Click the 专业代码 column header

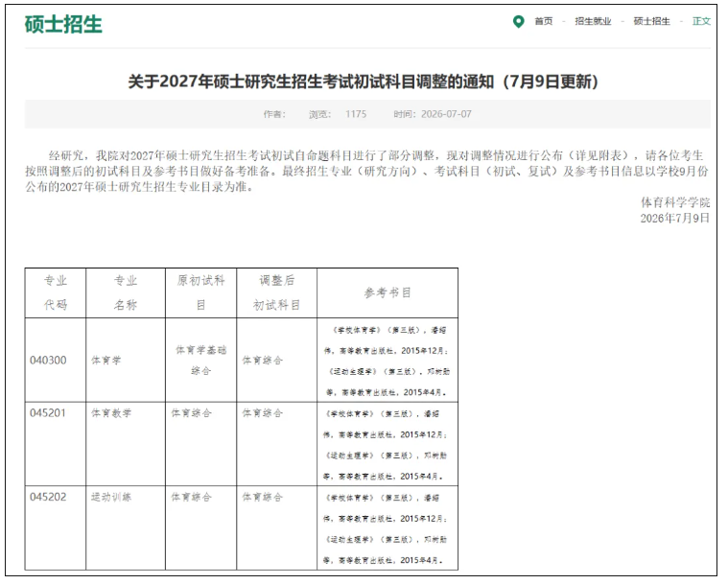point(56,292)
